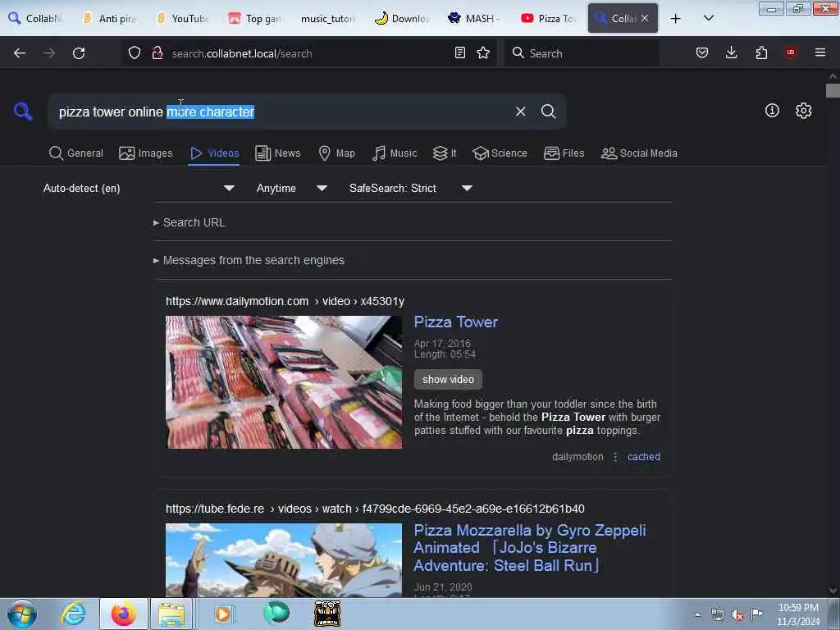Switch to the Pizza To YouTube tab
Screen dimensions: 840x630
pyautogui.click(x=548, y=19)
